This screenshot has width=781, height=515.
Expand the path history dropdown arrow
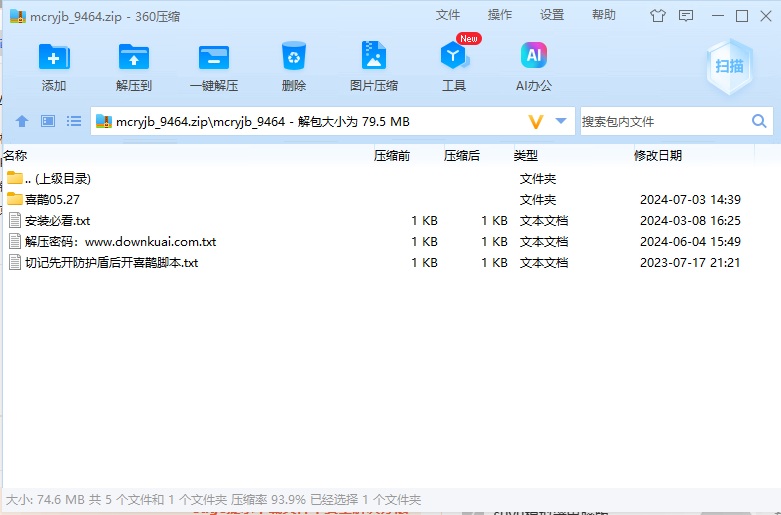561,121
